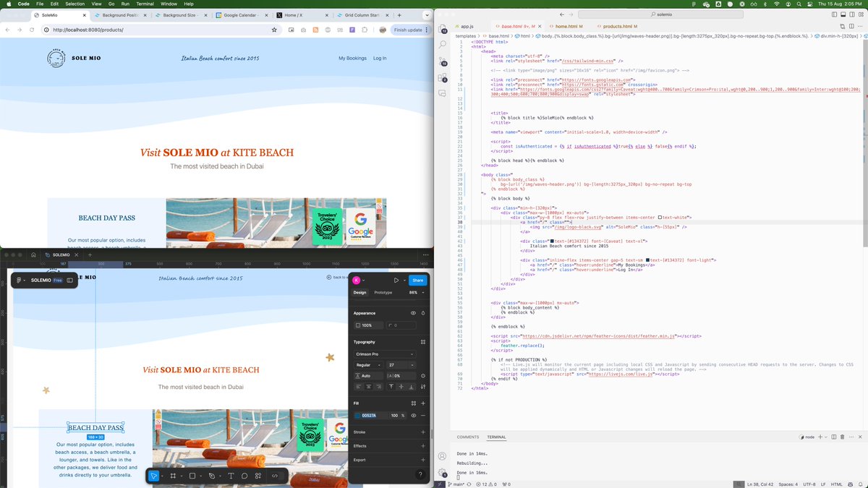Align text left in Figma Typography
Screen dimensions: 868x488
[358, 387]
